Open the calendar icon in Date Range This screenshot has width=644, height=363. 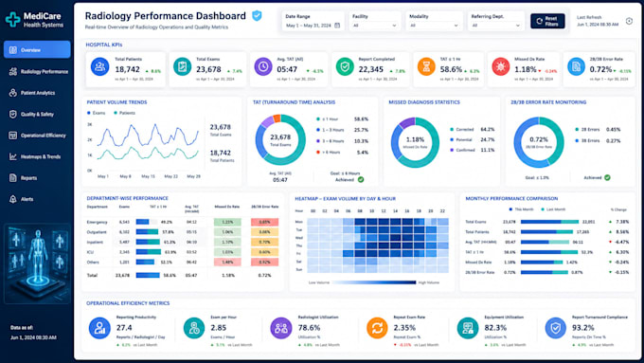pyautogui.click(x=337, y=26)
